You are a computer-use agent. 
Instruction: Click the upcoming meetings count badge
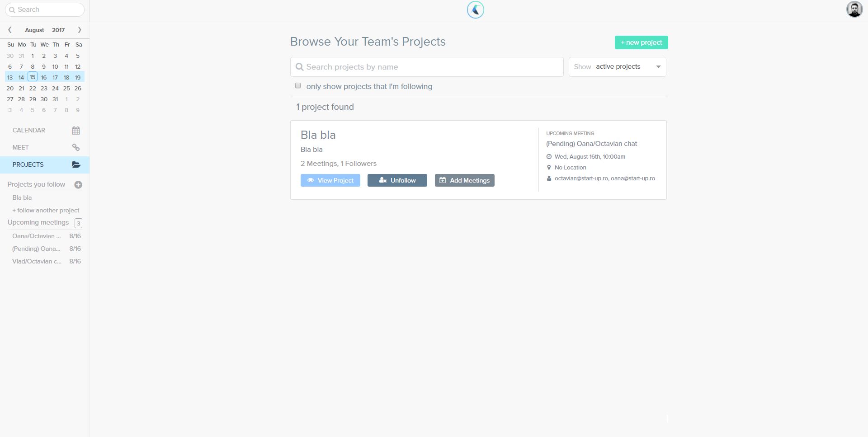78,223
